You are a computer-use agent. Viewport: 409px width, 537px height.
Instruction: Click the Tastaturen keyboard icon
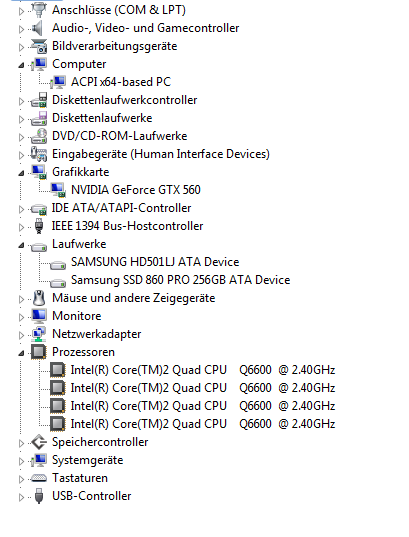coord(39,478)
